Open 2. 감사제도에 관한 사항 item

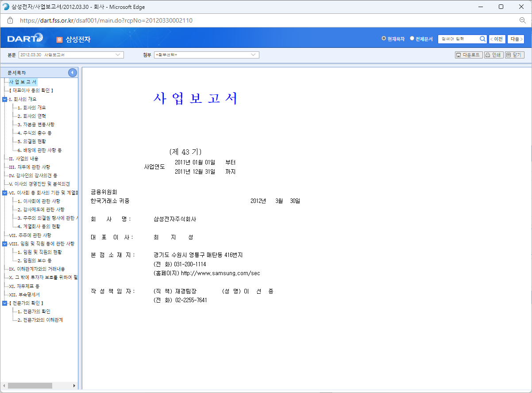click(x=41, y=210)
